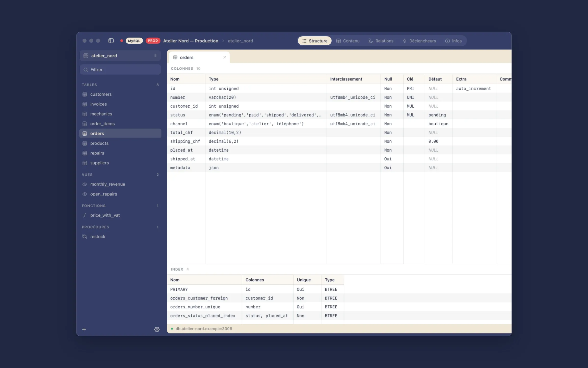Open the order_items table
The width and height of the screenshot is (588, 368).
pos(120,124)
